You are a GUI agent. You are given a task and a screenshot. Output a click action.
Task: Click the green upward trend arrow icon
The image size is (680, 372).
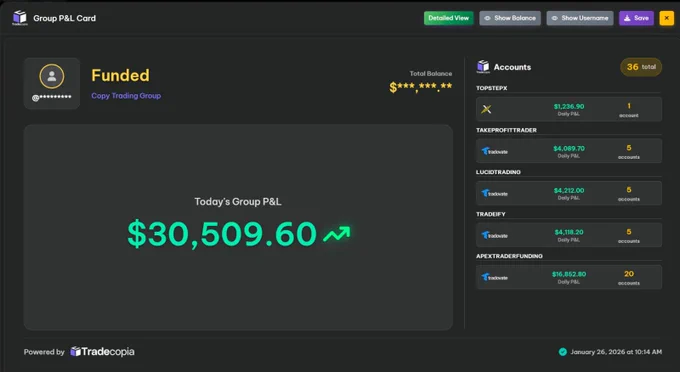(x=337, y=234)
